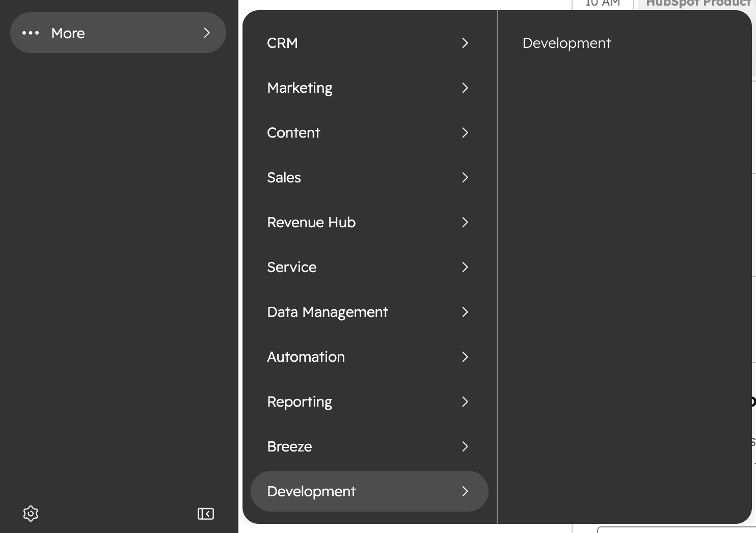Screen dimensions: 756x533
Task: Collapse the sidebar navigation panel
Action: pos(206,514)
